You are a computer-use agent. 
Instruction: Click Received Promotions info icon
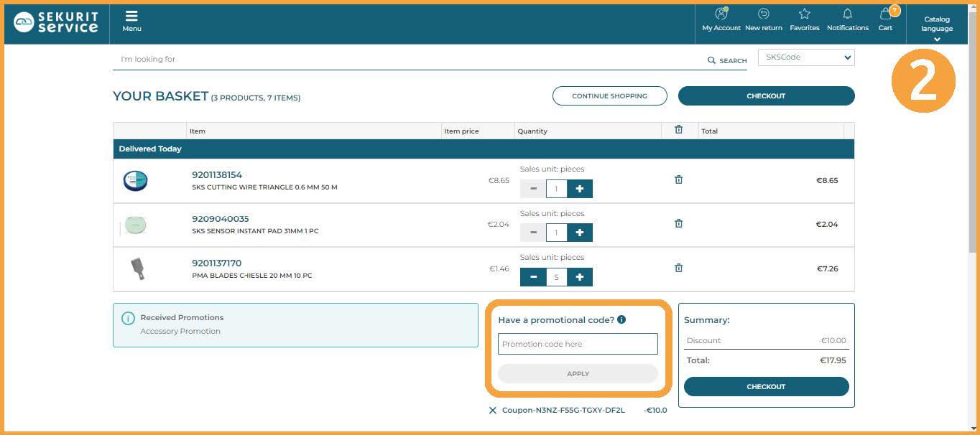128,318
